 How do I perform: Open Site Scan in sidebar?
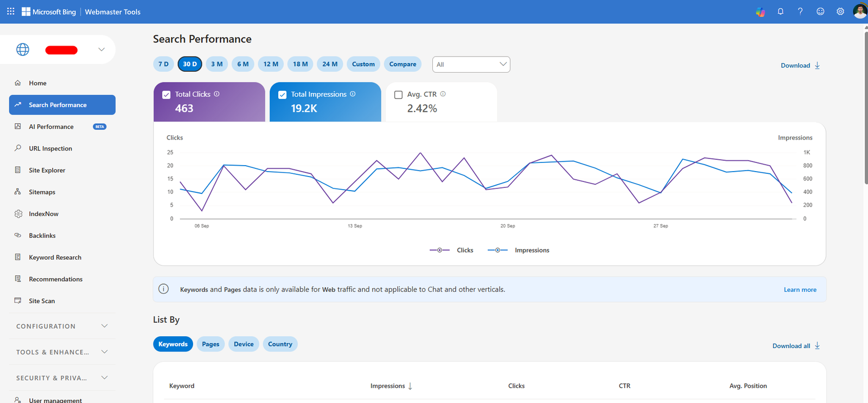(x=62, y=301)
